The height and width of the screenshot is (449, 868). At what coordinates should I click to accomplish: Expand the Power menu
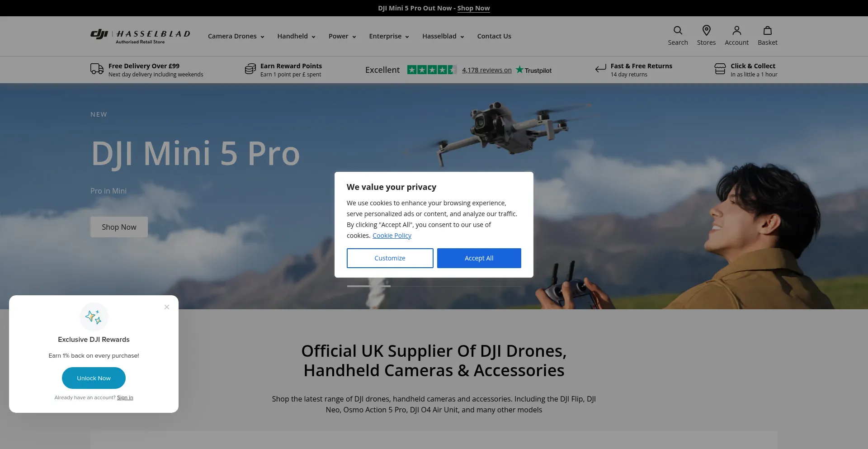[342, 36]
